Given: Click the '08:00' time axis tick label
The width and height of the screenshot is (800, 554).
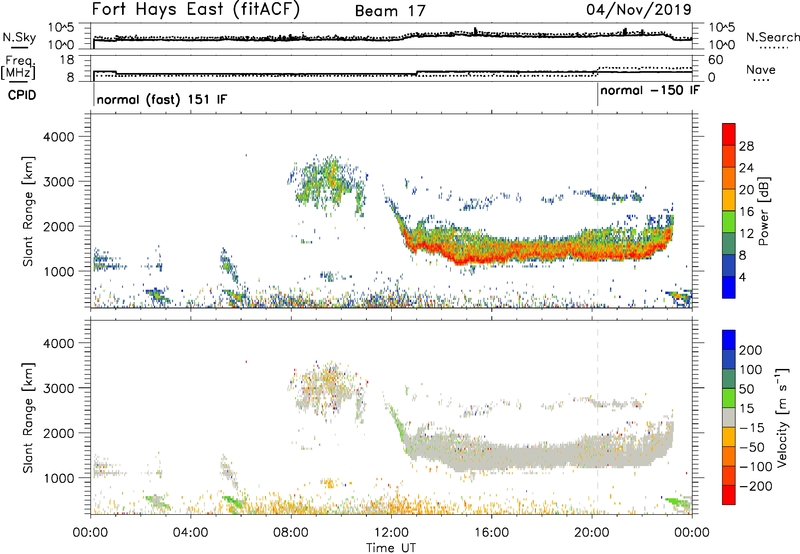Looking at the screenshot, I should [x=291, y=533].
